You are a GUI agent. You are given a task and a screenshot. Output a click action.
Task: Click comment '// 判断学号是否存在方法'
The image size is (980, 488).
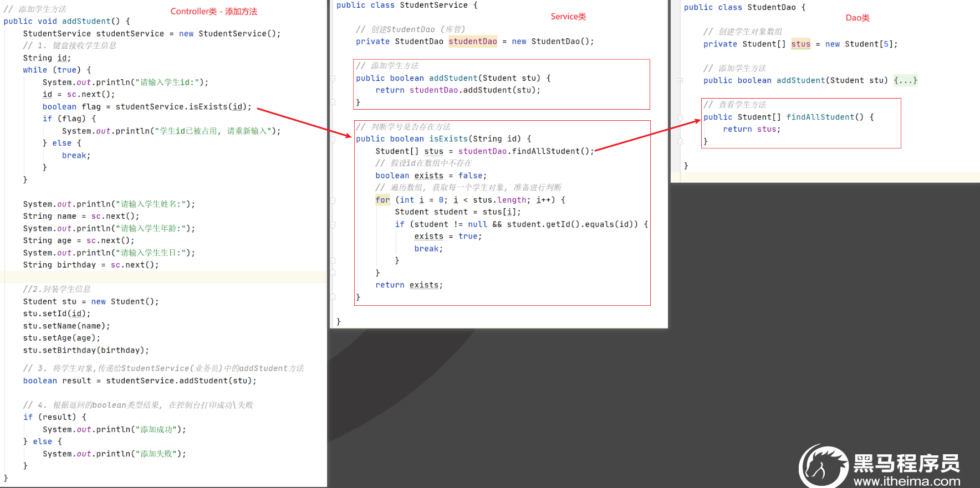click(x=404, y=127)
